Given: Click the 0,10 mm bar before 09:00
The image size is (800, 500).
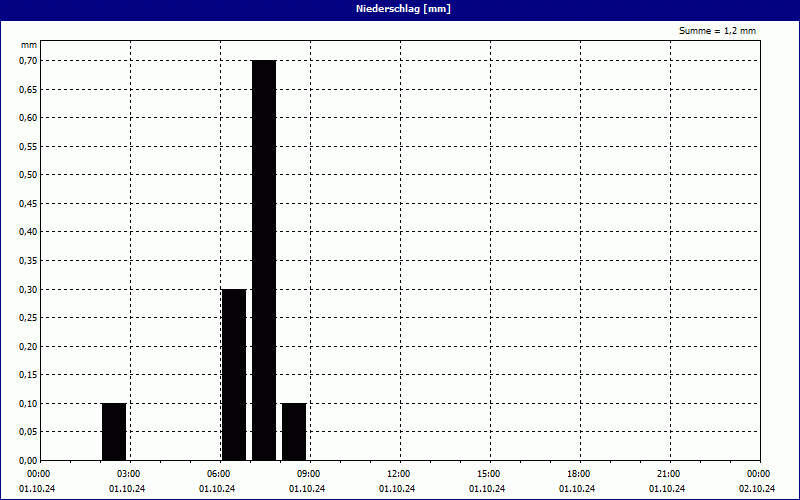Looking at the screenshot, I should [294, 432].
